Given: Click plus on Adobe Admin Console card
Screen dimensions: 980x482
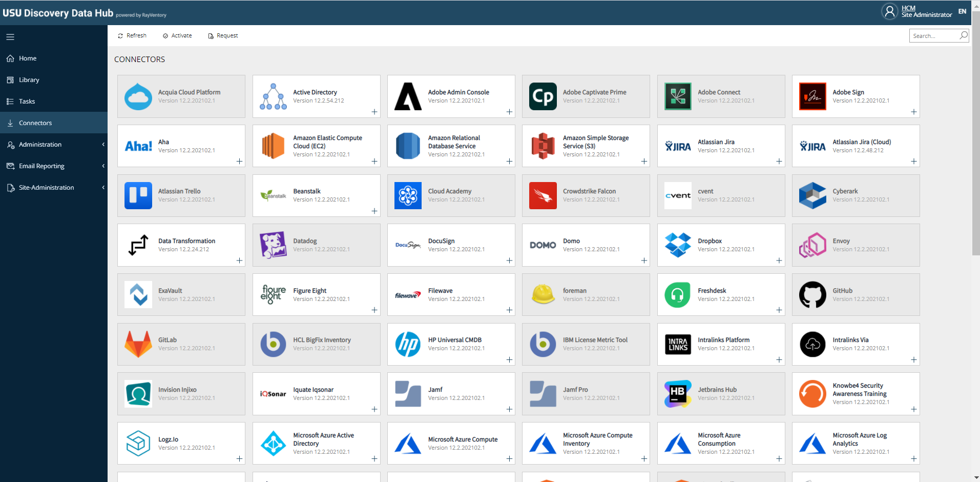Looking at the screenshot, I should [509, 112].
